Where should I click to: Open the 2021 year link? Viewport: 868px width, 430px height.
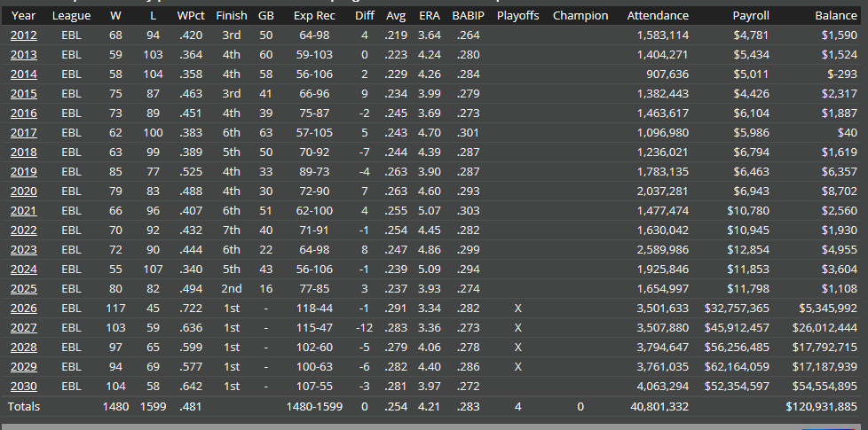[x=23, y=211]
